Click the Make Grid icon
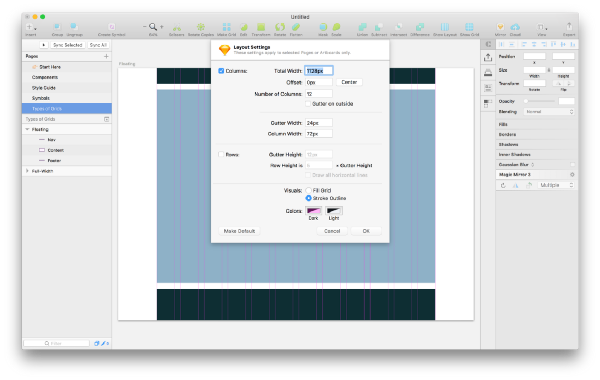 pyautogui.click(x=227, y=27)
